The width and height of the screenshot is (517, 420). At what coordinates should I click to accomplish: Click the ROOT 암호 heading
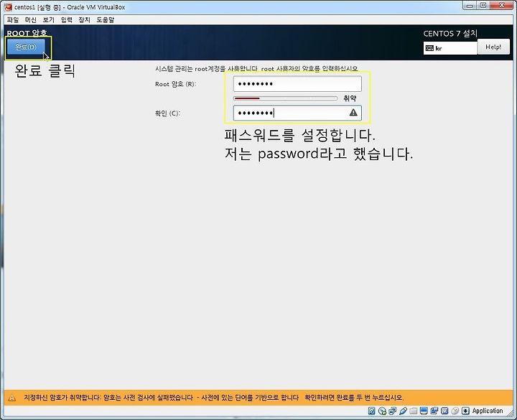[x=27, y=33]
